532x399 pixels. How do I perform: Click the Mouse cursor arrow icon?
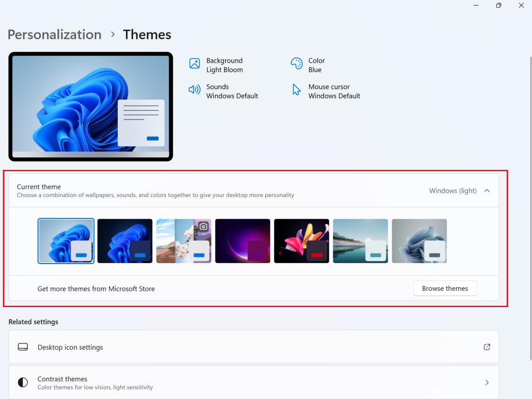296,90
